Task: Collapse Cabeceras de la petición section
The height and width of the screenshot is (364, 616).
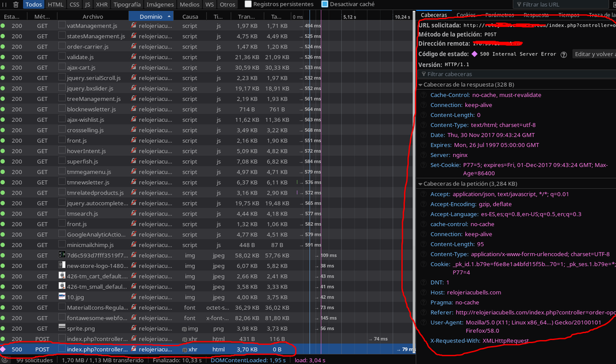Action: tap(421, 184)
